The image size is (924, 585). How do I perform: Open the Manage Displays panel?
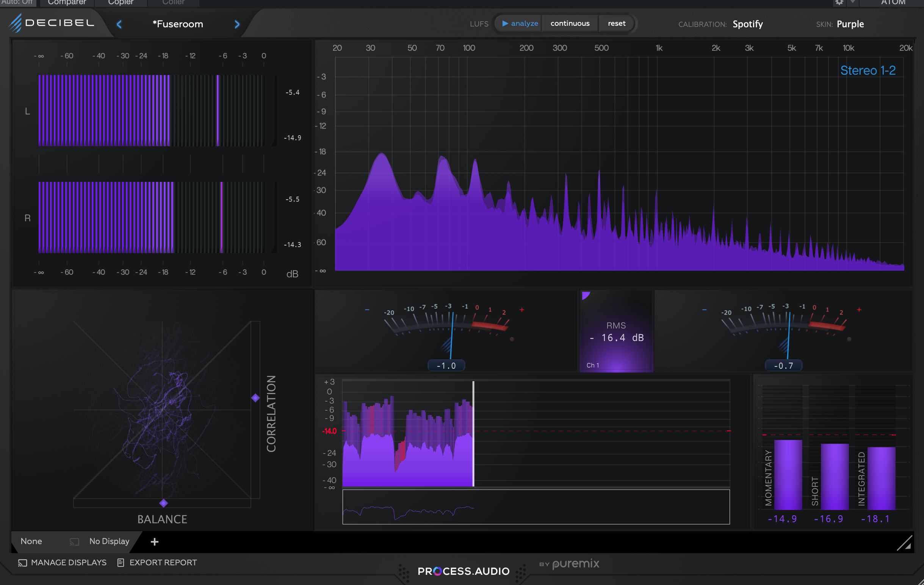point(62,563)
